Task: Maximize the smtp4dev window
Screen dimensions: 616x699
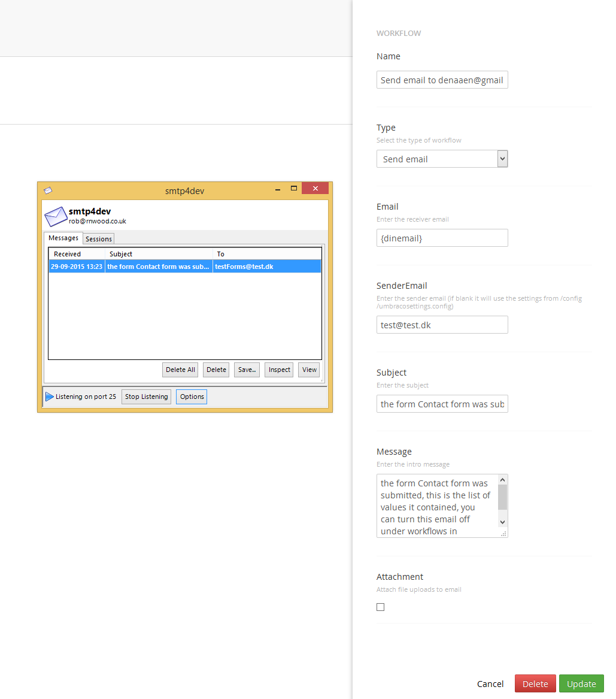Action: [294, 188]
